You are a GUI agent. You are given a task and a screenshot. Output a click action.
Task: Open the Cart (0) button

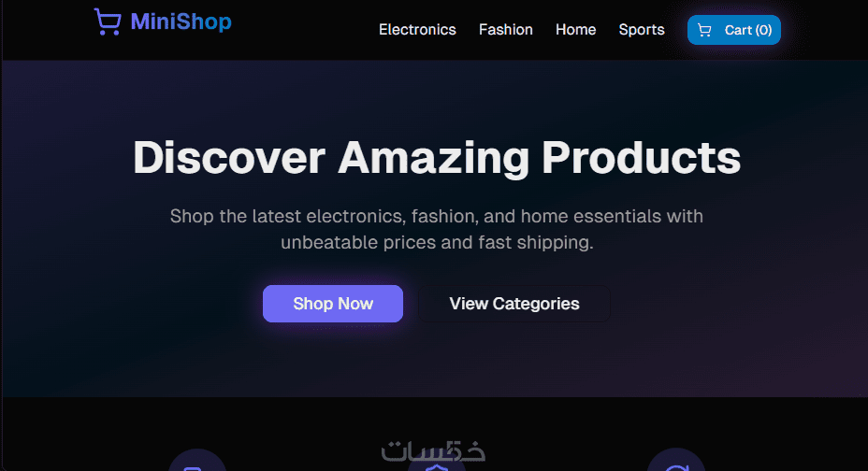pyautogui.click(x=734, y=30)
